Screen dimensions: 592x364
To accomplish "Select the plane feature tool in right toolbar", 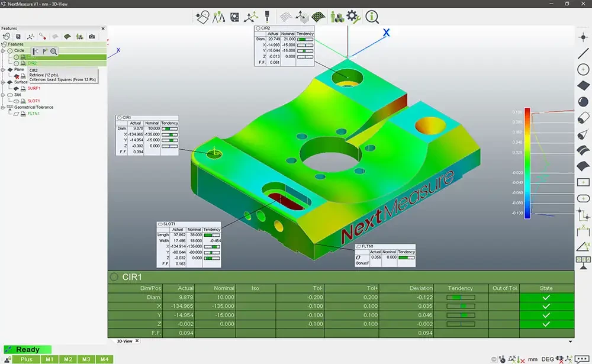I will [583, 85].
